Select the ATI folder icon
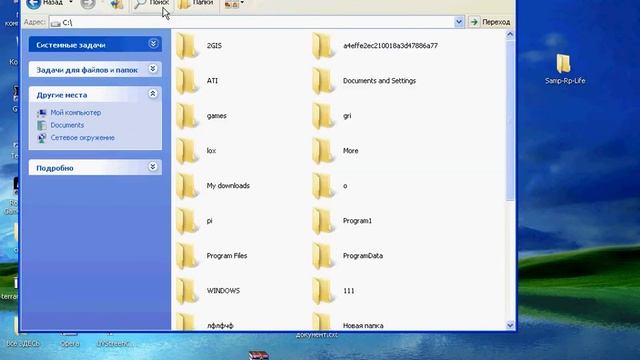 click(x=188, y=81)
